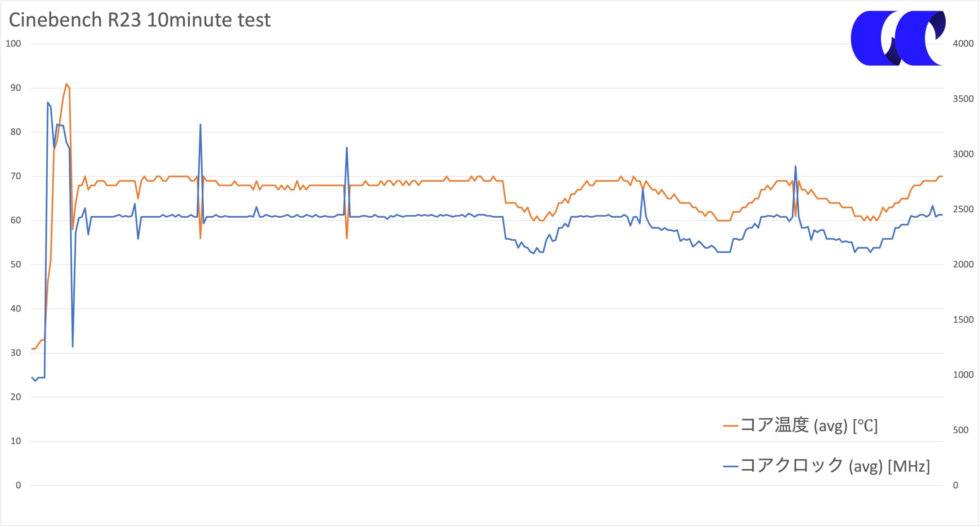The width and height of the screenshot is (980, 527).
Task: Click the コアクロック (avg) [MHz] legend label
Action: coord(835,466)
